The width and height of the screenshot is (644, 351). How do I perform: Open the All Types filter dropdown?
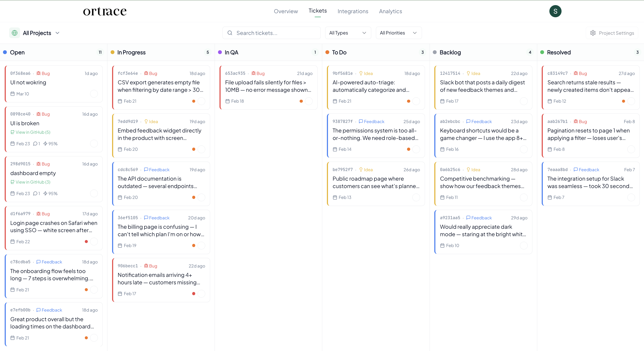tap(348, 33)
